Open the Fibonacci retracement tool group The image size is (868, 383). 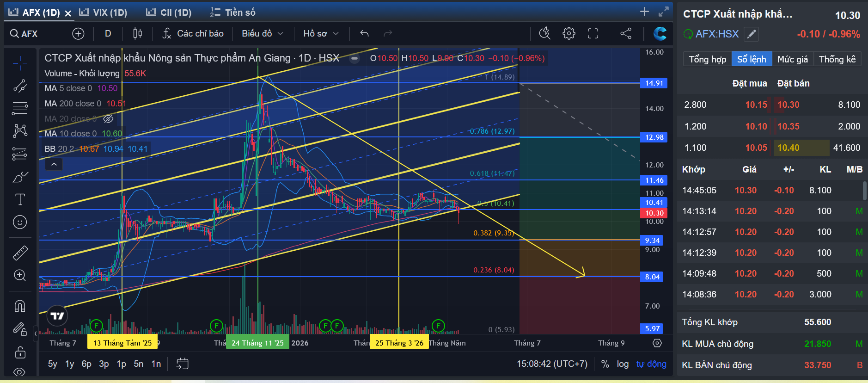coord(20,108)
